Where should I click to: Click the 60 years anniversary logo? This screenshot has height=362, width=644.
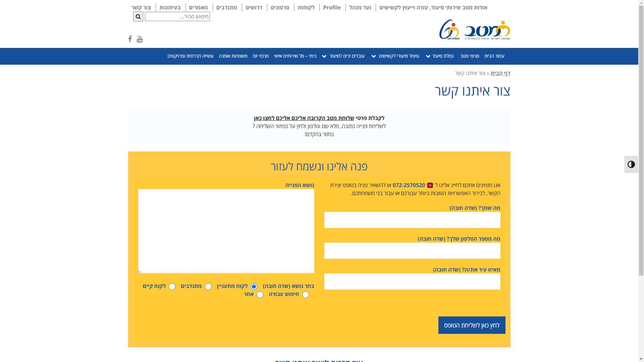[x=449, y=30]
